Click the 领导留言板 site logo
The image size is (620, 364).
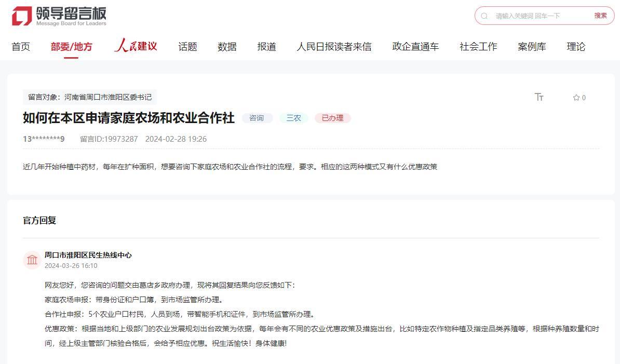59,16
